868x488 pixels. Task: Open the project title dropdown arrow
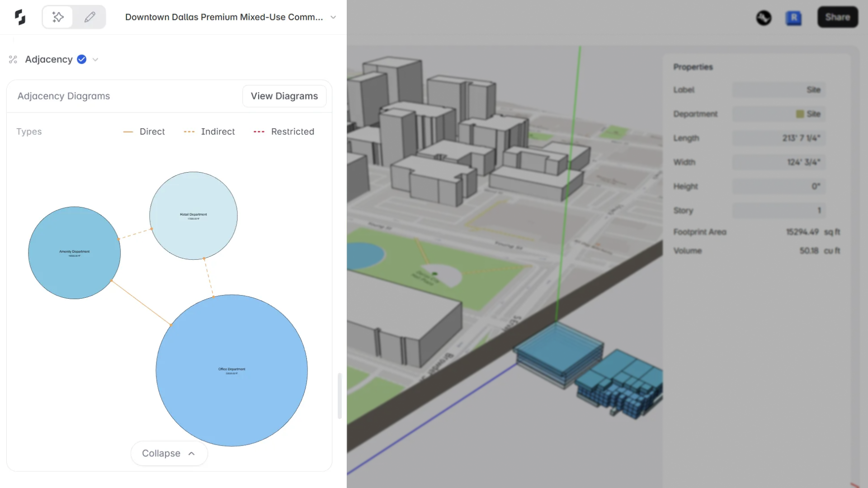pos(333,17)
